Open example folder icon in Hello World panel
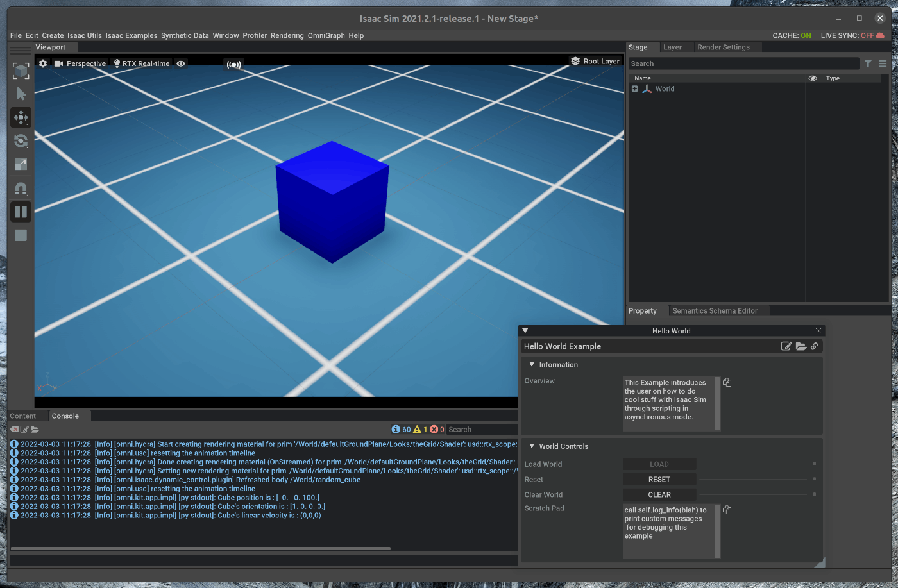 tap(801, 346)
